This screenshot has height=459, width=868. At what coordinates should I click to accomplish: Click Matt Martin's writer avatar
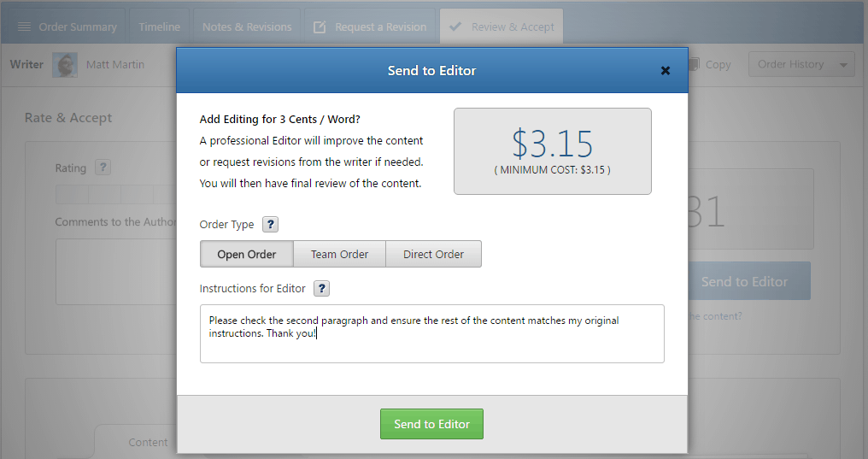(x=65, y=65)
